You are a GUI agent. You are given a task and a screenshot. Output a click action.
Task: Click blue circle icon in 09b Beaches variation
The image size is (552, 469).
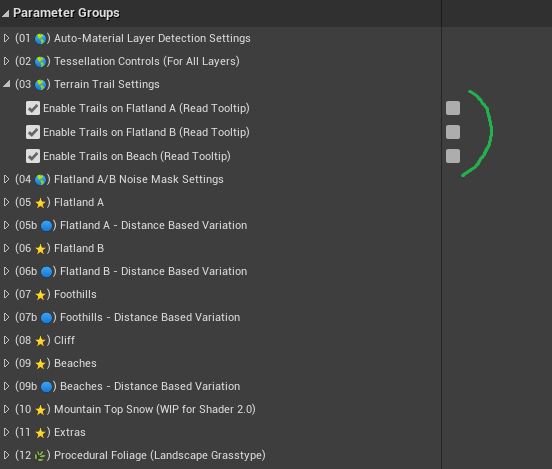pos(46,387)
